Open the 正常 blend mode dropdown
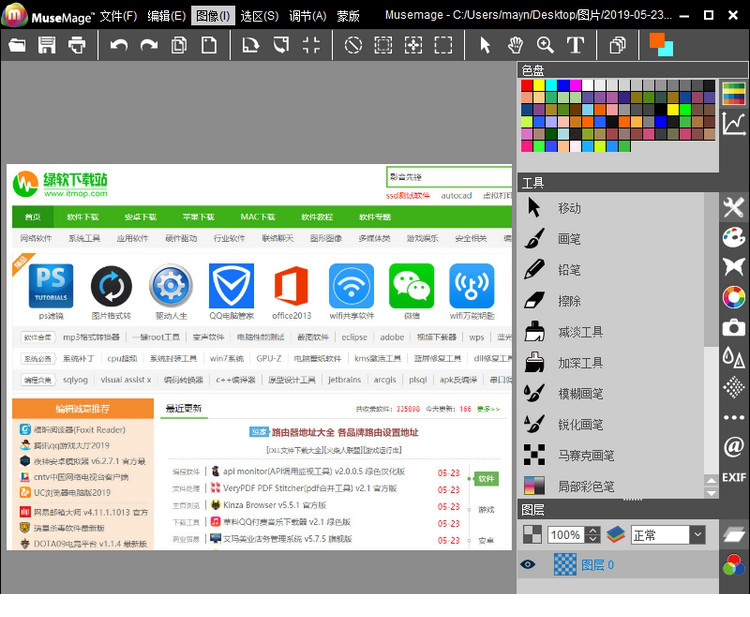750x617 pixels. (697, 535)
